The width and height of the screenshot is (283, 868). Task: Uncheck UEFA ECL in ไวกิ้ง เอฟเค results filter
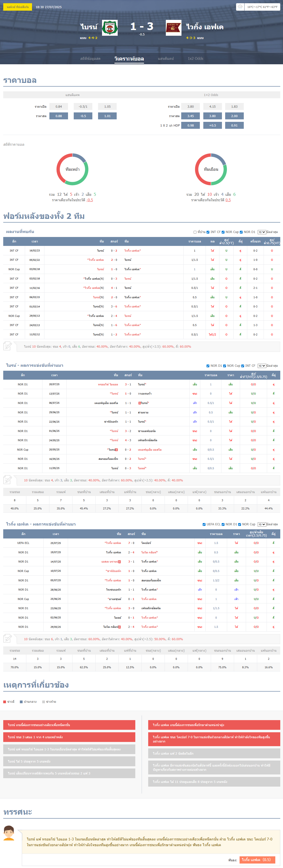pyautogui.click(x=204, y=524)
